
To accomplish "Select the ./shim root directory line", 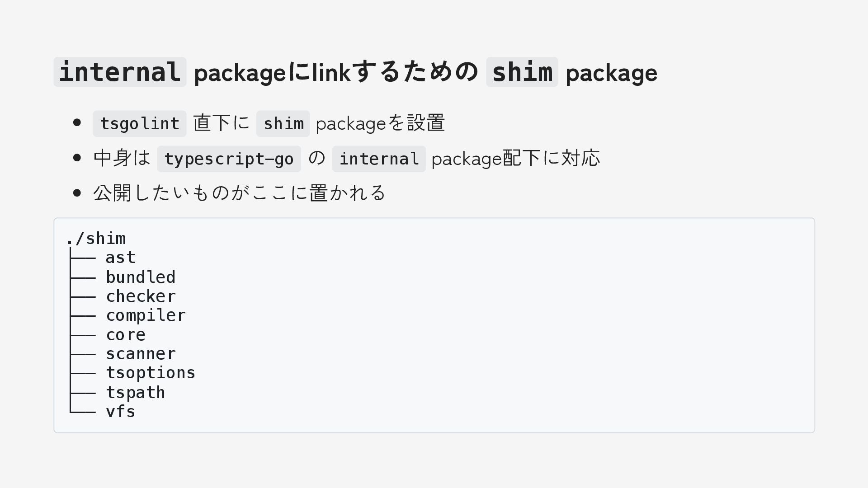I will tap(96, 238).
